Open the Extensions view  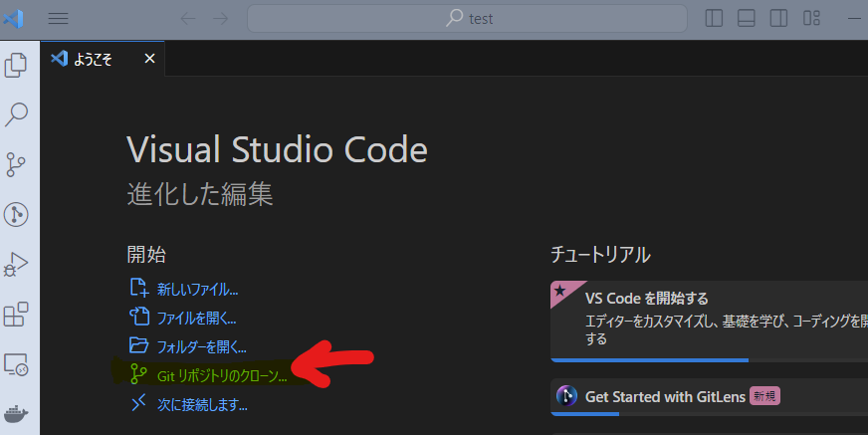(x=16, y=314)
